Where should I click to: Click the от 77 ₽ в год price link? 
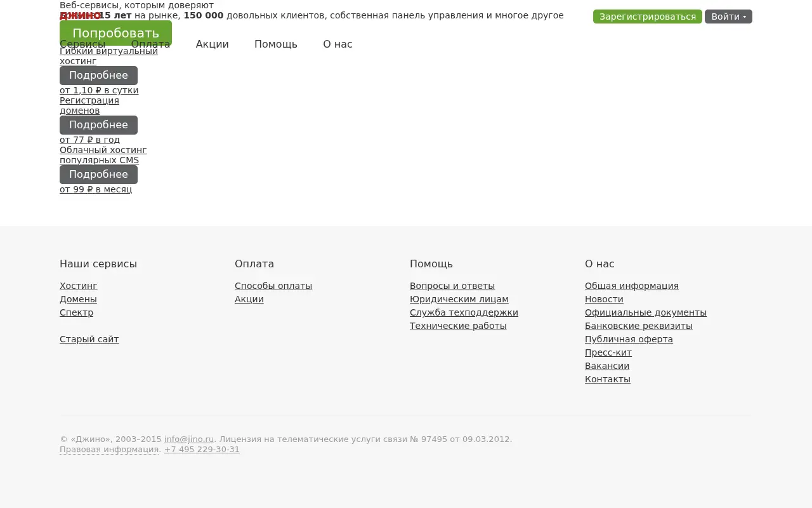(x=89, y=140)
